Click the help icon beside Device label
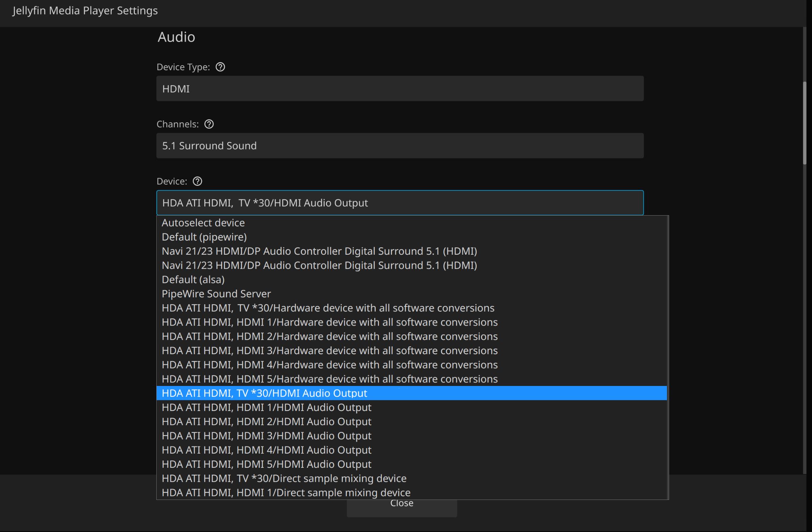Image resolution: width=812 pixels, height=532 pixels. tap(197, 181)
